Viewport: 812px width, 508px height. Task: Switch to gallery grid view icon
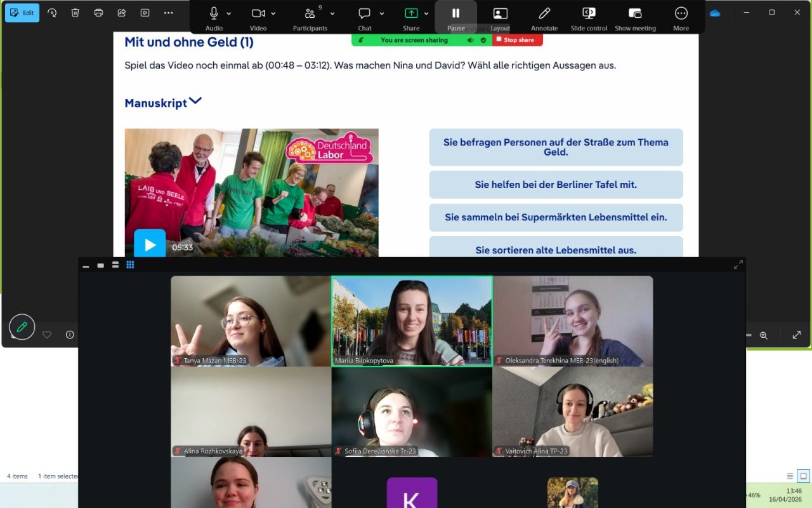click(x=130, y=265)
